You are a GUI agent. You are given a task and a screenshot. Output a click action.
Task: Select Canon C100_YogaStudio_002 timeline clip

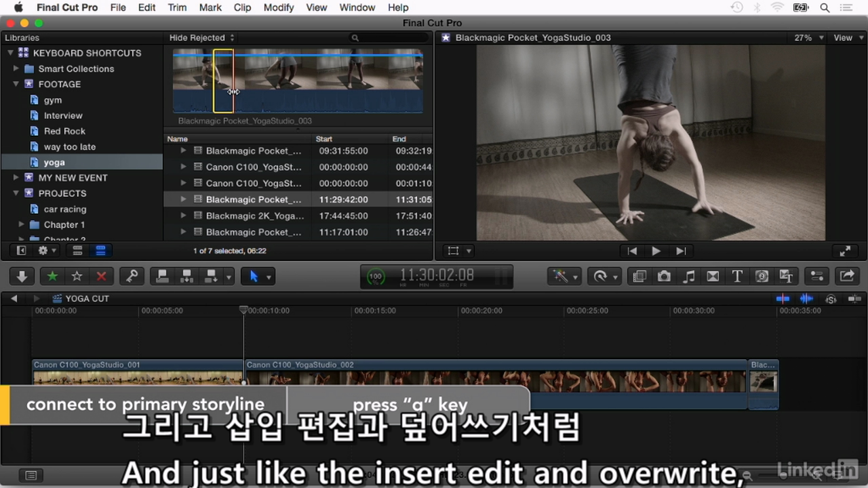pos(495,384)
